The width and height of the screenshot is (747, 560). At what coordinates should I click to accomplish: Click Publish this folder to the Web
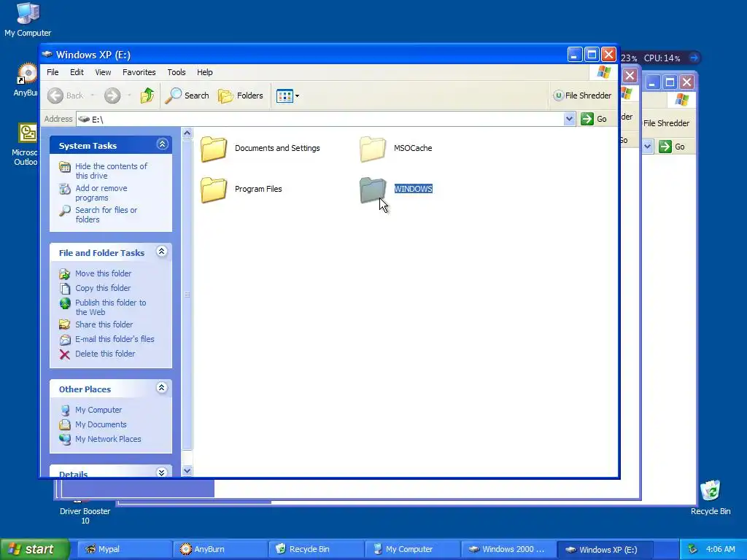[x=111, y=307]
